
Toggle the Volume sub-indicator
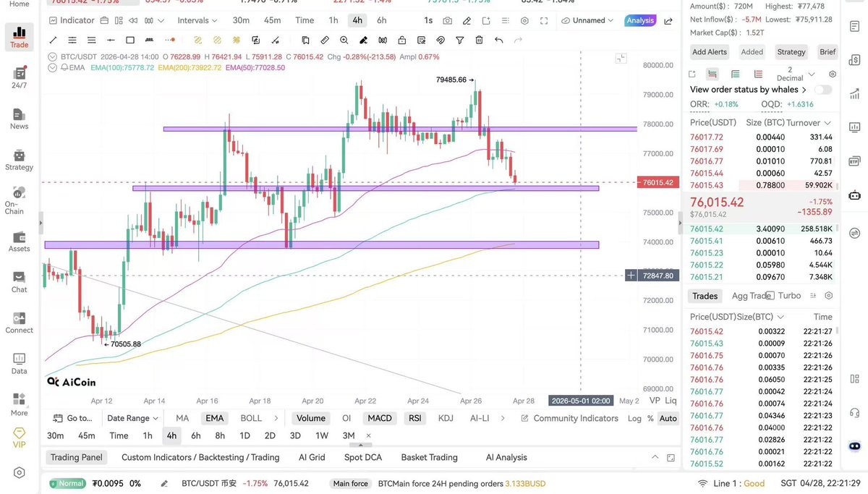pyautogui.click(x=311, y=418)
